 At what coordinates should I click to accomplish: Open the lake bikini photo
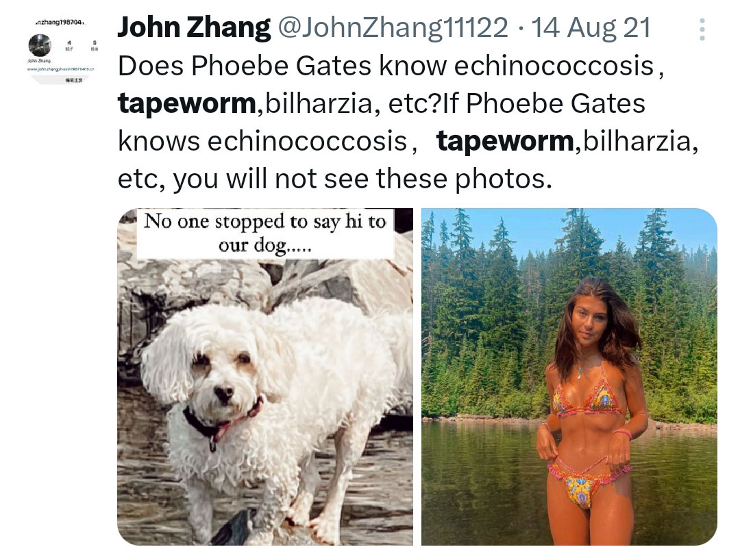pos(569,377)
